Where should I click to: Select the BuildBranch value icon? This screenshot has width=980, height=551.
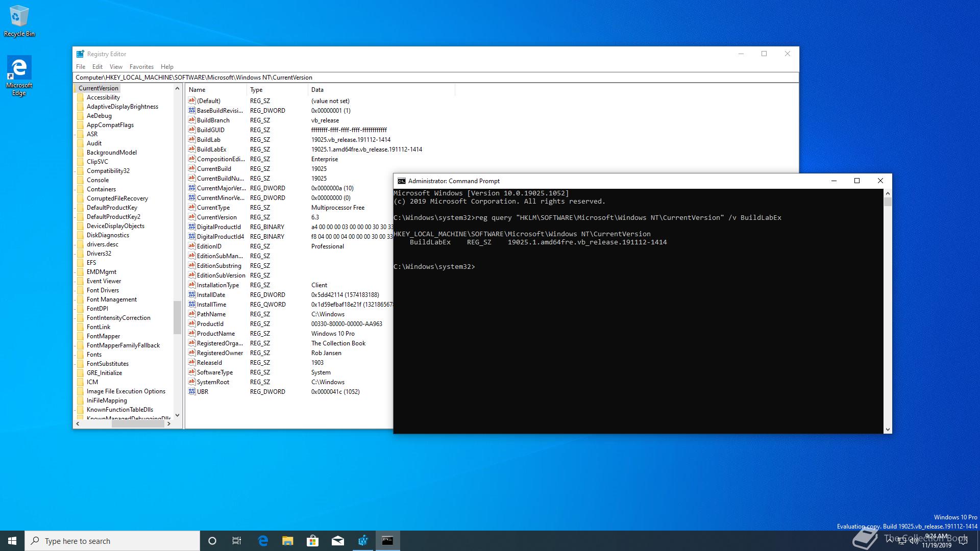(192, 120)
